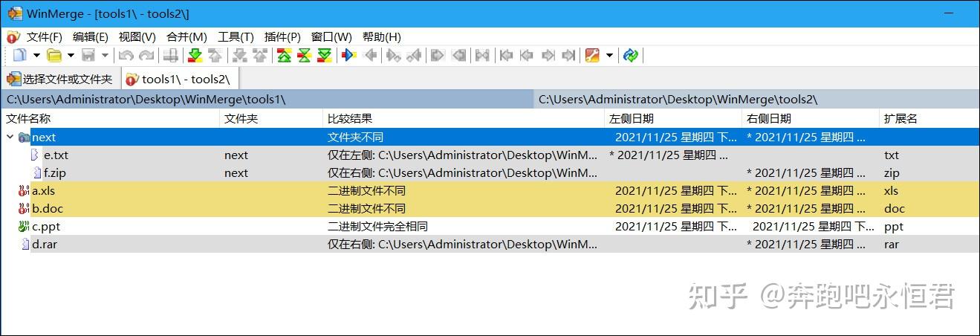
Task: Switch to the tools1\ - tools2\ tab
Action: [179, 79]
